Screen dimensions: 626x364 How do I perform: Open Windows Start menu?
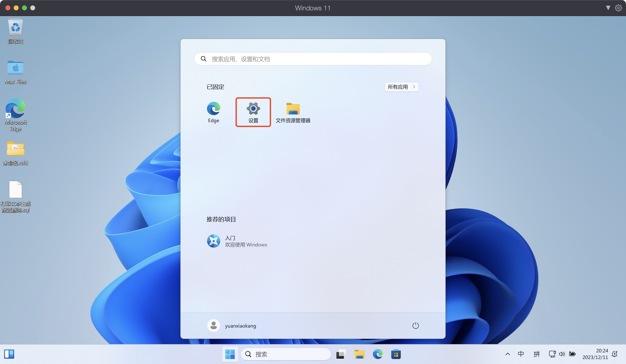pos(230,354)
